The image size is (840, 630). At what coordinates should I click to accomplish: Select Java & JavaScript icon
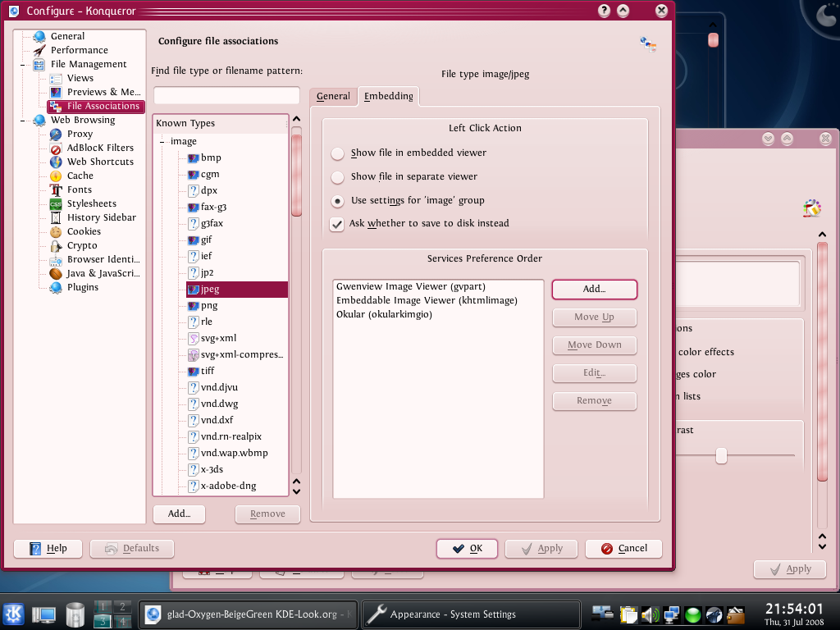point(56,273)
